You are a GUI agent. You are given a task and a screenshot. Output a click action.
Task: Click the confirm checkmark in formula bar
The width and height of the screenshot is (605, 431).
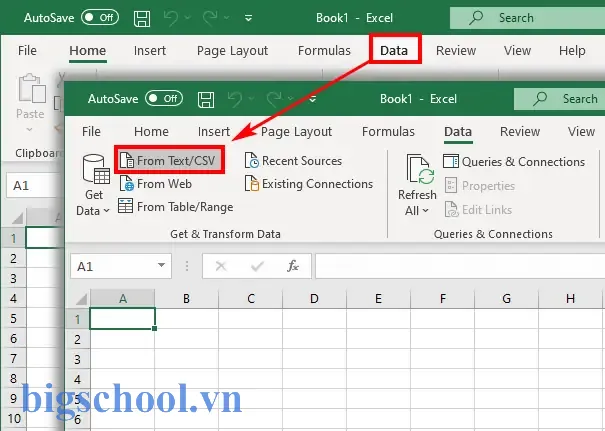[257, 266]
